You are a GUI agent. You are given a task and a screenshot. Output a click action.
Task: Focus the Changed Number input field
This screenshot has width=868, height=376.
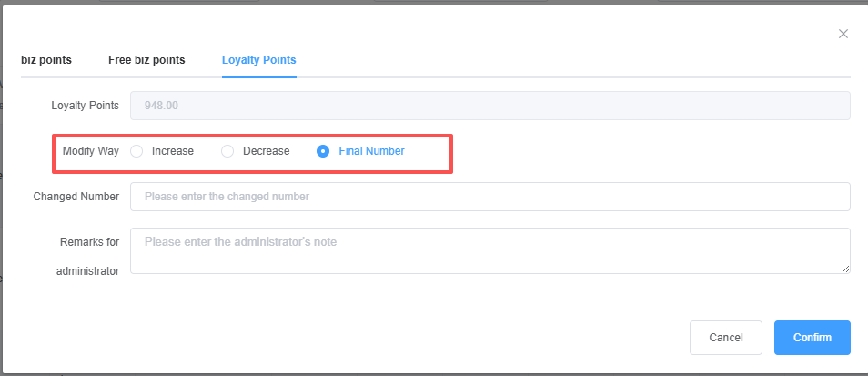point(490,197)
